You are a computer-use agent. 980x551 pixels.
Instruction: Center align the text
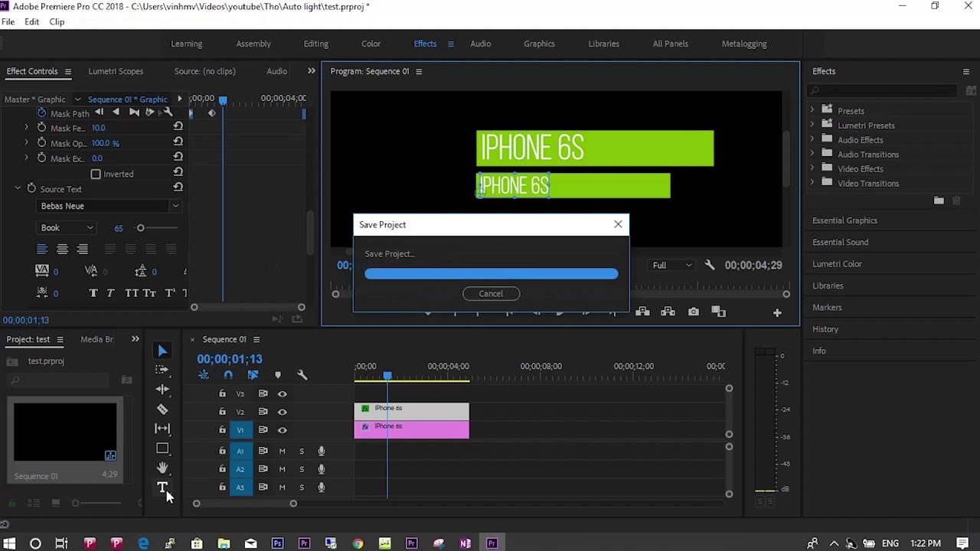tap(62, 249)
